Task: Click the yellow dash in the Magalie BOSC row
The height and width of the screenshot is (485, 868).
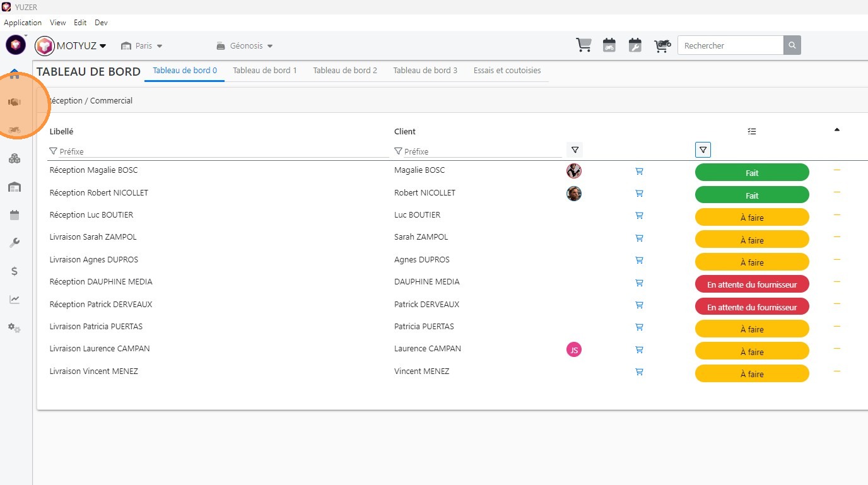Action: (837, 170)
